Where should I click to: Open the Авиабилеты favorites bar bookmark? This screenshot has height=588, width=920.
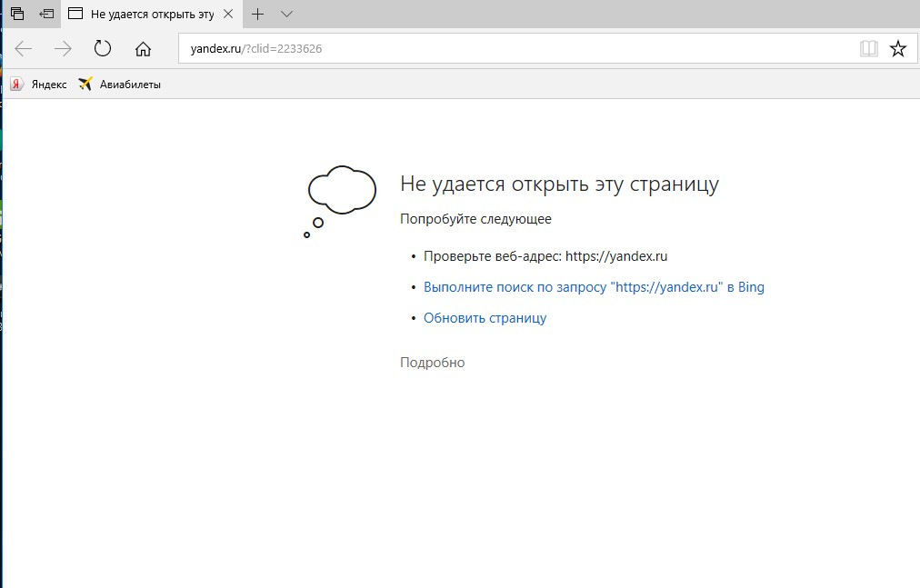tap(120, 84)
